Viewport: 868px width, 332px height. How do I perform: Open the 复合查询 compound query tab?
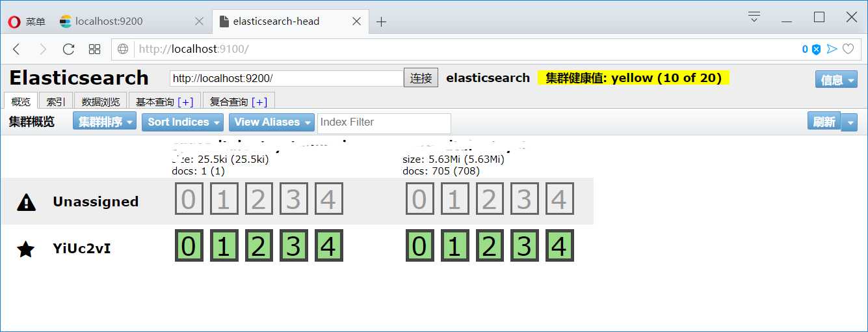pyautogui.click(x=228, y=102)
